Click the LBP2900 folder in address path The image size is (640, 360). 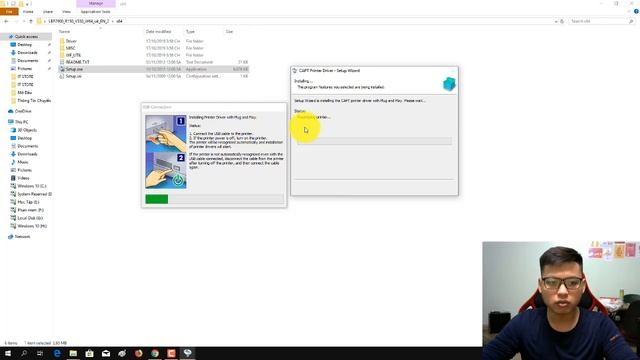click(x=78, y=21)
